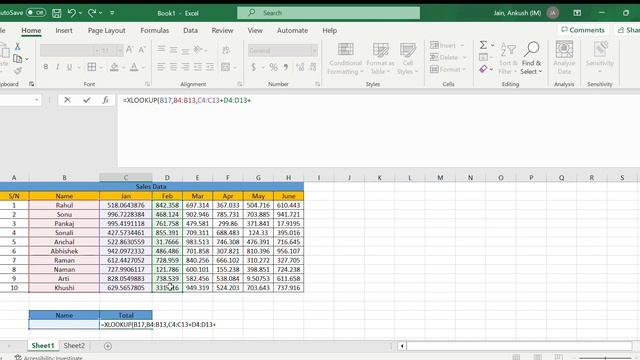
Task: Click the Clear eraser icon
Action: point(483,69)
